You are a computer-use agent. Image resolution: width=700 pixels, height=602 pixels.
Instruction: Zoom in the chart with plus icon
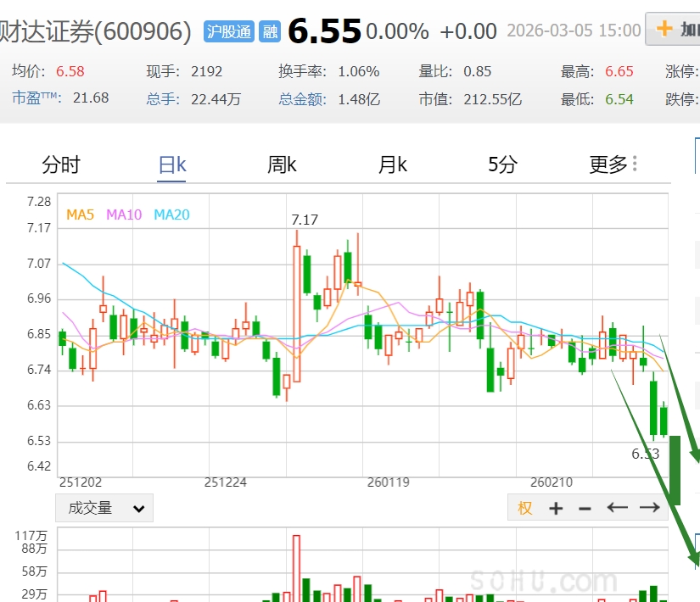(x=556, y=508)
